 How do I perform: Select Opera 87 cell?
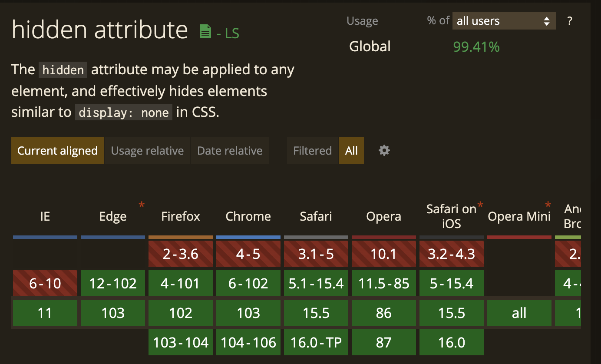tap(384, 342)
